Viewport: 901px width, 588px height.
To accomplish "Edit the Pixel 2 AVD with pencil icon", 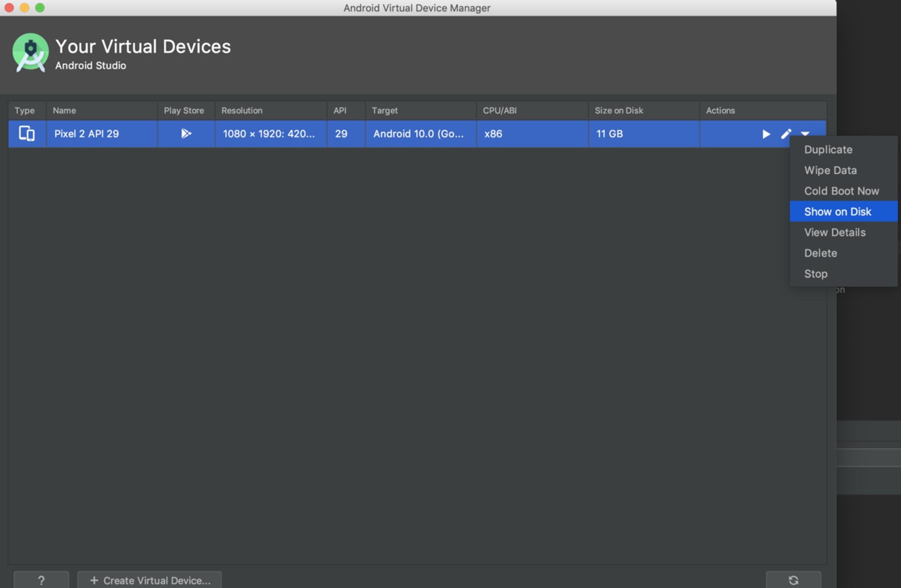I will point(786,134).
